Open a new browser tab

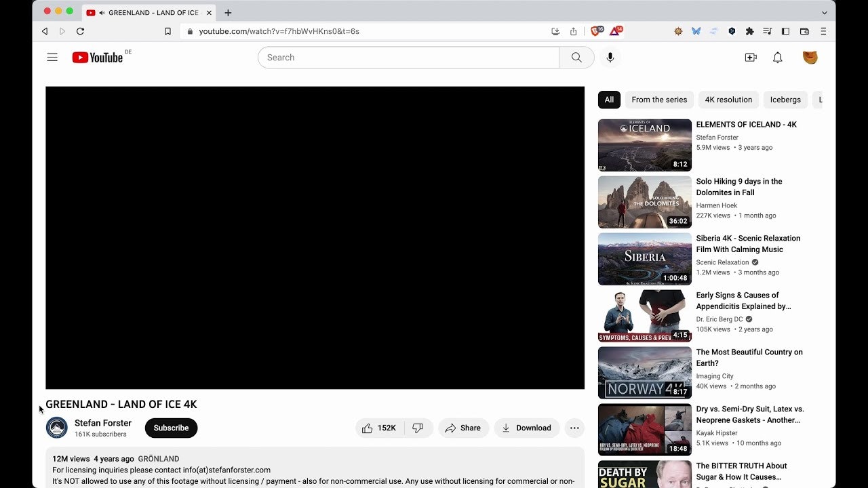tap(228, 13)
